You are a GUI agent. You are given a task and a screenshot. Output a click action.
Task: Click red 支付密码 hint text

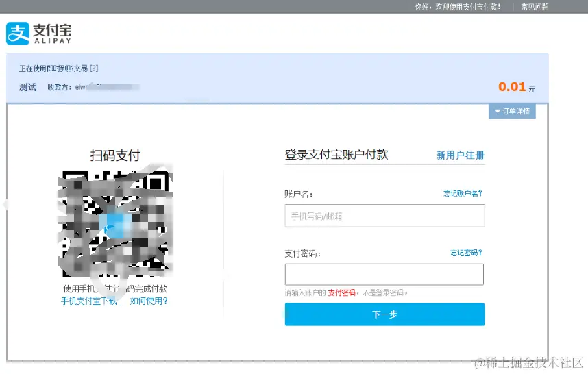[x=341, y=292]
